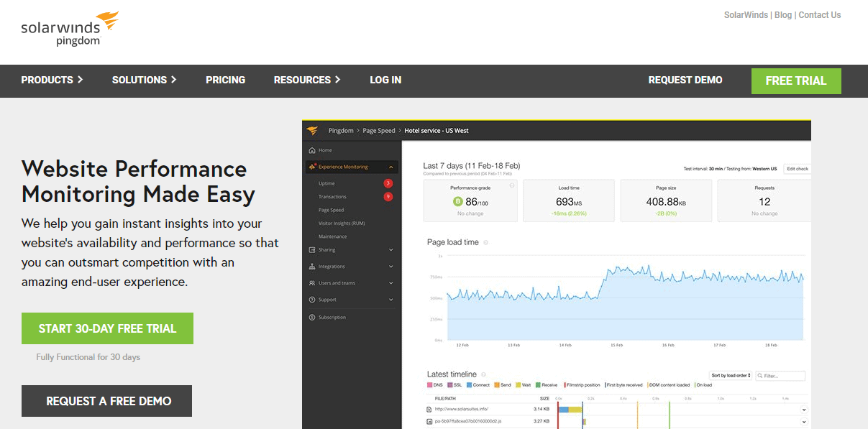Viewport: 868px width, 429px height.
Task: Open Home in the dashboard sidebar
Action: (325, 150)
